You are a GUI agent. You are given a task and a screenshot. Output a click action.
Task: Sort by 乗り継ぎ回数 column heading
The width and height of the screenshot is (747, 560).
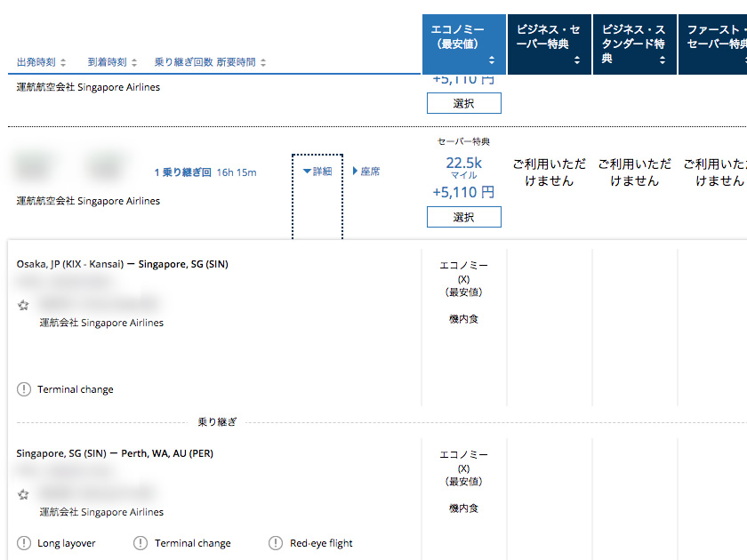coord(183,62)
